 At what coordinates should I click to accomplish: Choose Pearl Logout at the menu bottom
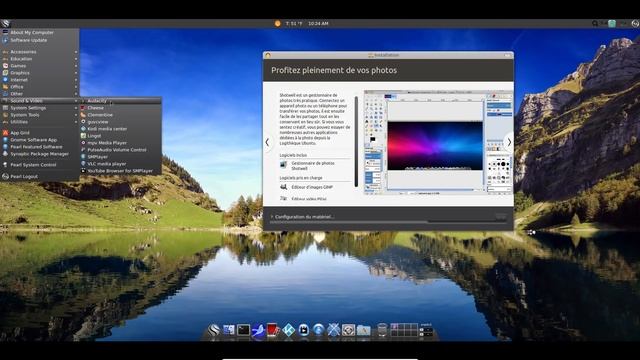[40, 176]
